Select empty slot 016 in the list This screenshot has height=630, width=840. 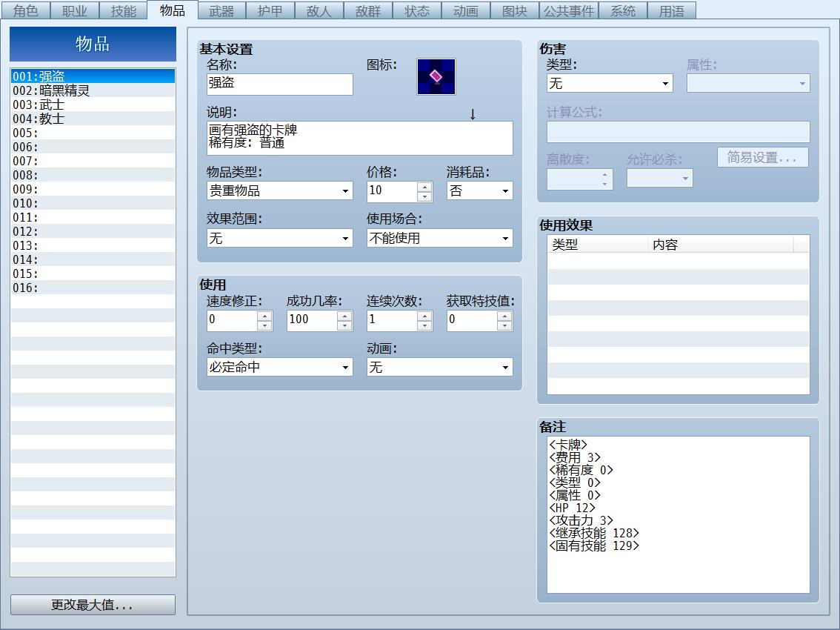[x=93, y=288]
